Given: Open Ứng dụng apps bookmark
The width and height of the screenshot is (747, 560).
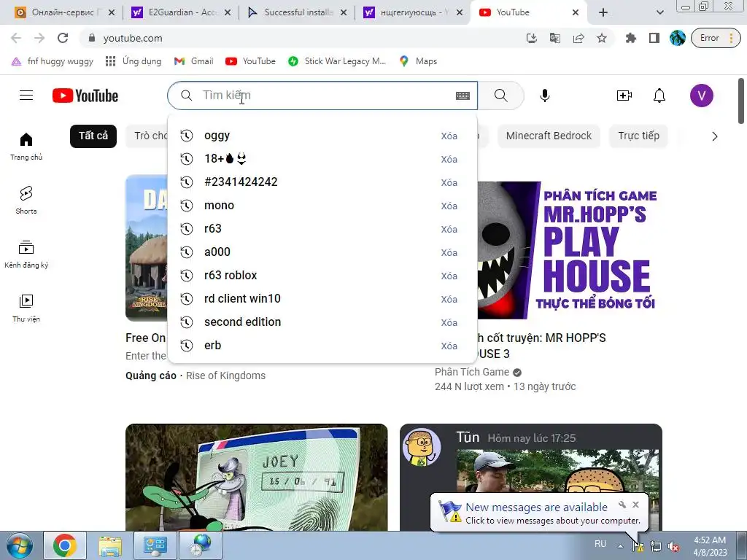Looking at the screenshot, I should click(x=133, y=61).
